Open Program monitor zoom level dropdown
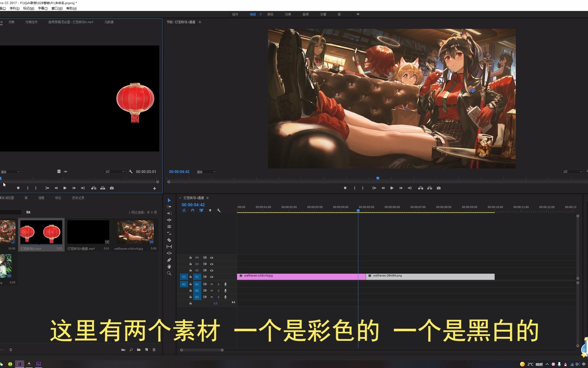 tap(206, 172)
